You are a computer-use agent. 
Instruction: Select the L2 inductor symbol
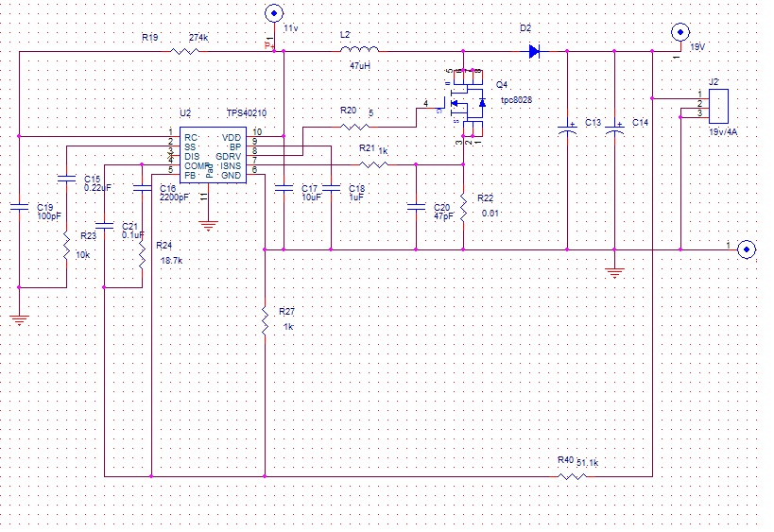click(x=360, y=49)
